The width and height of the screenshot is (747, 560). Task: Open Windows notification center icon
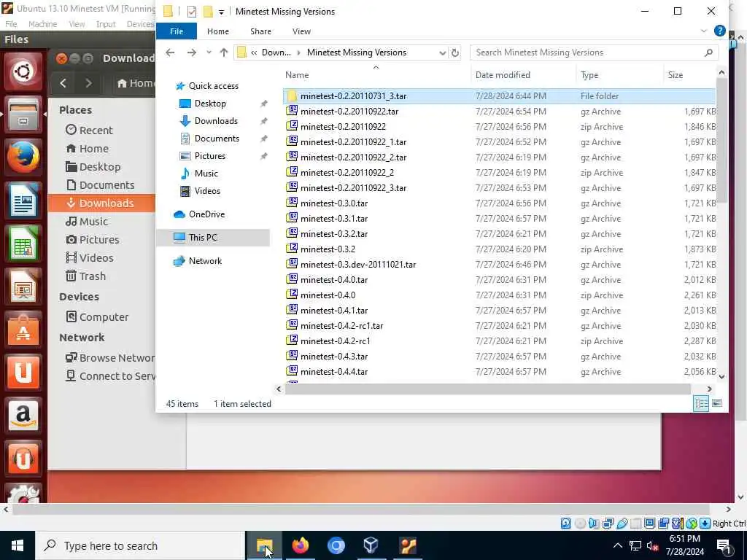coord(724,545)
